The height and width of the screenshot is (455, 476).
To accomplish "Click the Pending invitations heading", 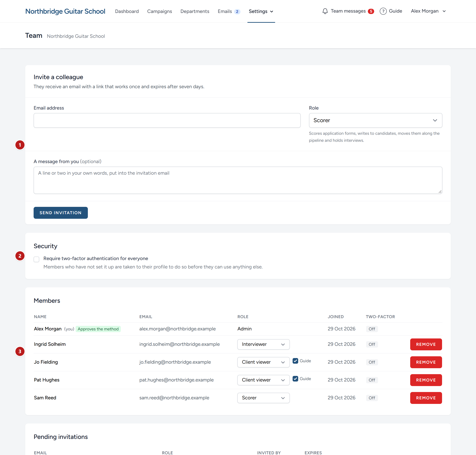I will click(61, 437).
